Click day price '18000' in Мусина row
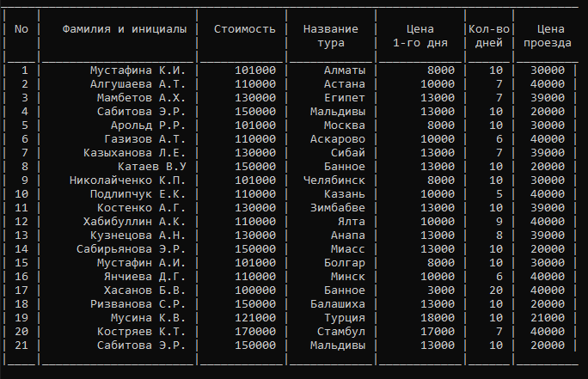 click(438, 318)
